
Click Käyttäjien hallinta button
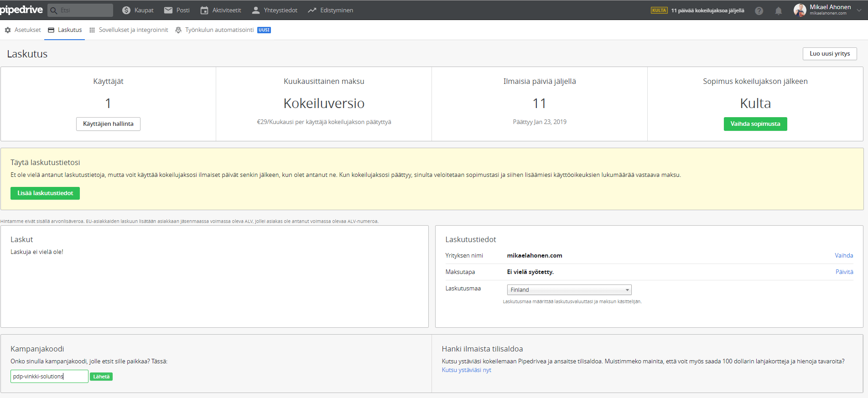(x=108, y=124)
